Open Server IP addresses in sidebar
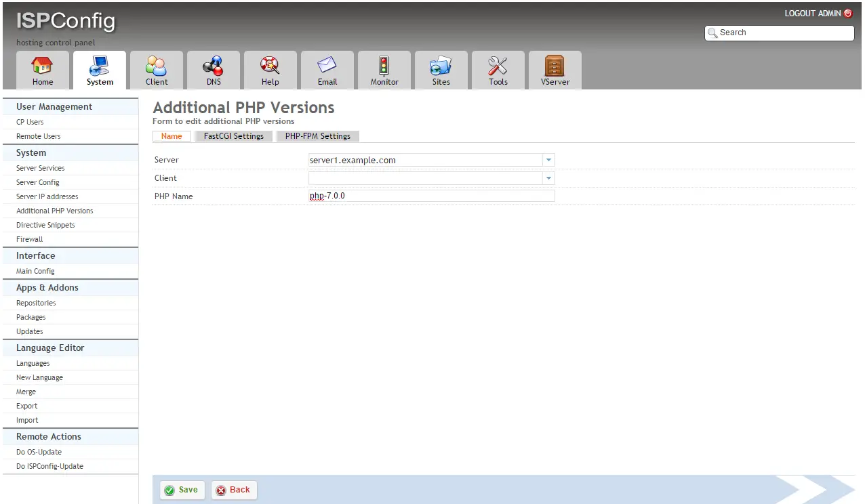This screenshot has width=865, height=504. pyautogui.click(x=47, y=196)
